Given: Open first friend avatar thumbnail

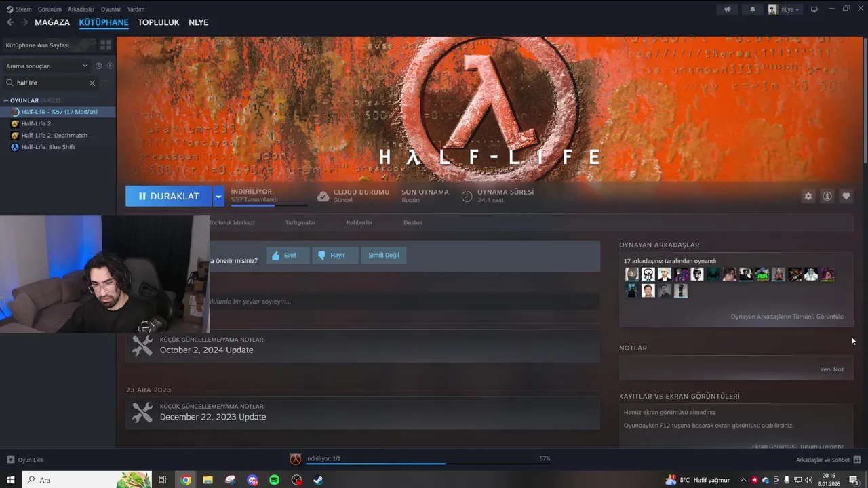Looking at the screenshot, I should (x=631, y=274).
